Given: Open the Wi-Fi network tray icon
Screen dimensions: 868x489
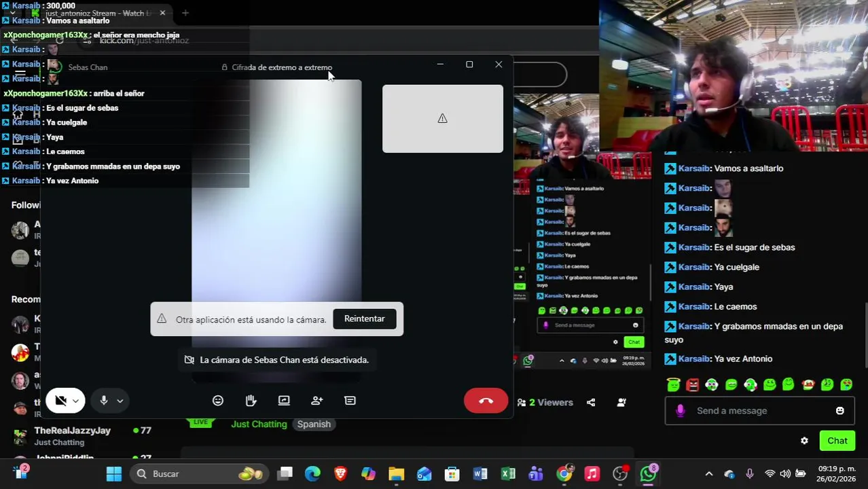Looking at the screenshot, I should click(x=770, y=474).
